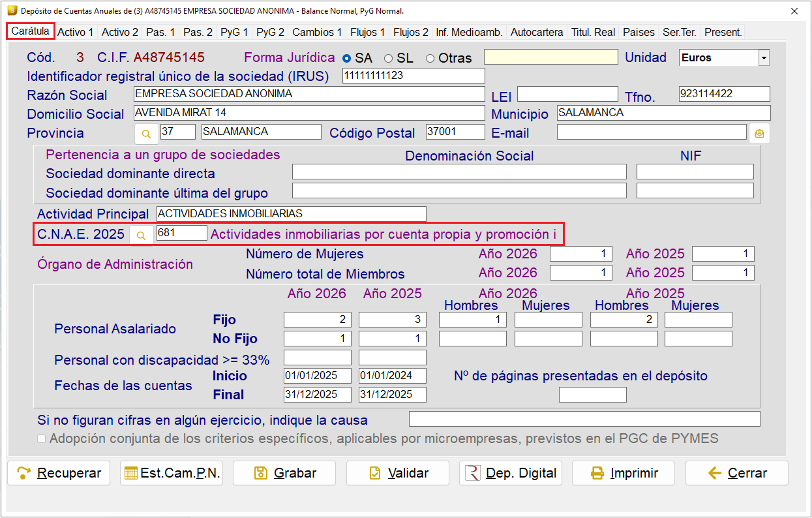Click the Nº de páginas presentadas field
This screenshot has width=812, height=518.
point(593,395)
